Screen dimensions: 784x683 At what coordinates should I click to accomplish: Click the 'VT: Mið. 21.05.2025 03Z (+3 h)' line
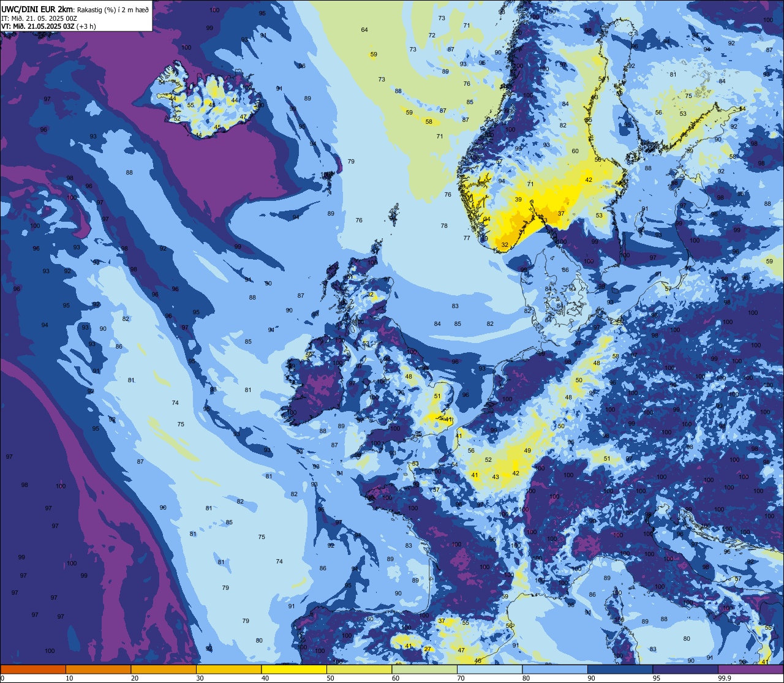tap(48, 26)
